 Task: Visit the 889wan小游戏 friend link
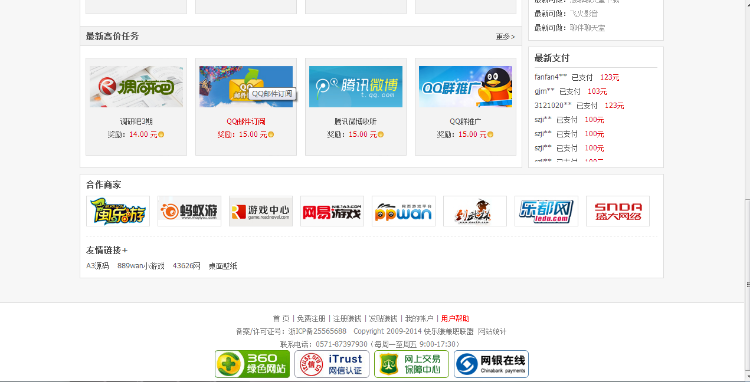[141, 266]
